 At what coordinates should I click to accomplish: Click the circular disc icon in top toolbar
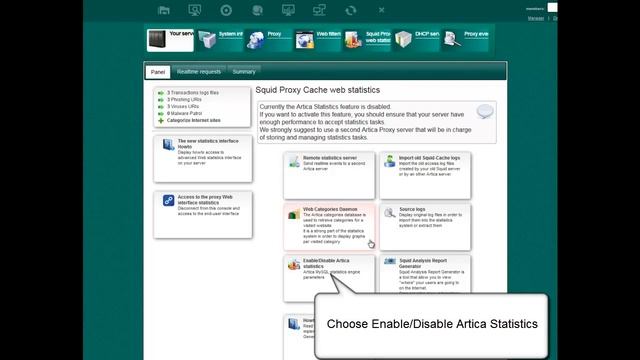(226, 10)
